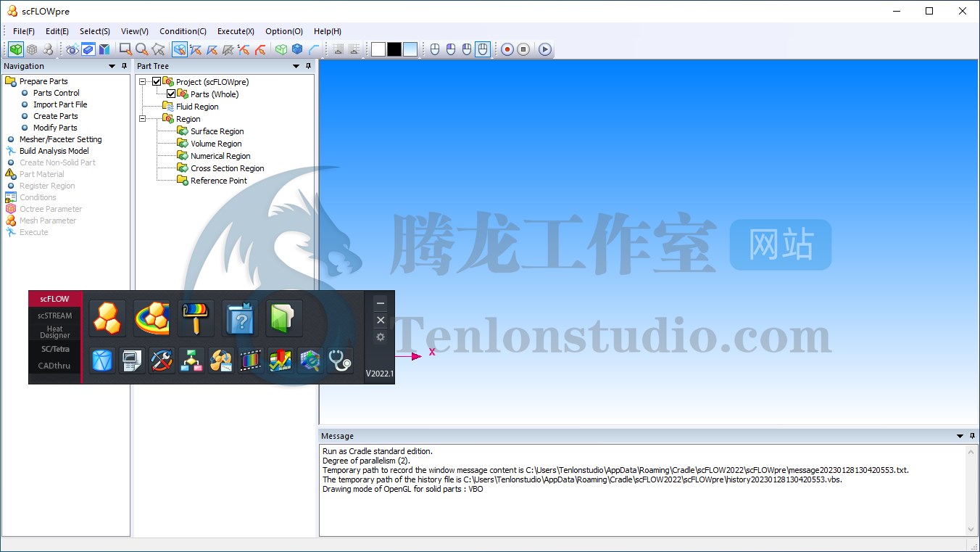Screen dimensions: 980x552
Task: Open the Option(O) menu
Action: [x=284, y=31]
